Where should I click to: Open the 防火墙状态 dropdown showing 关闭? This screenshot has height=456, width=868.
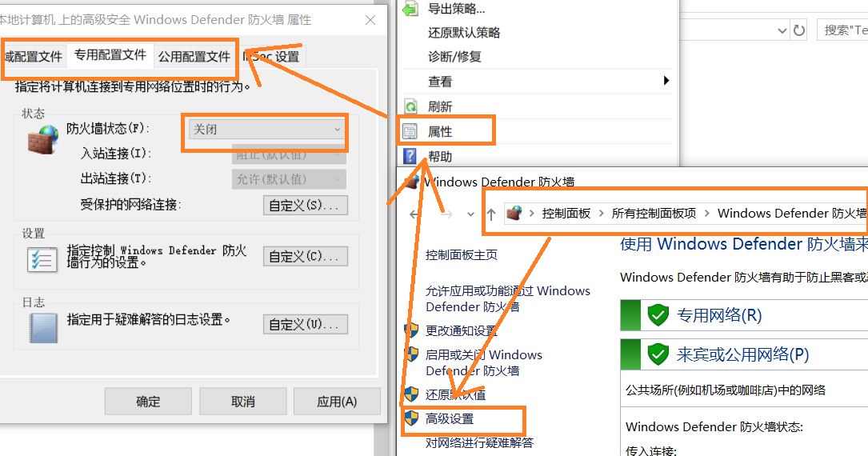click(266, 130)
